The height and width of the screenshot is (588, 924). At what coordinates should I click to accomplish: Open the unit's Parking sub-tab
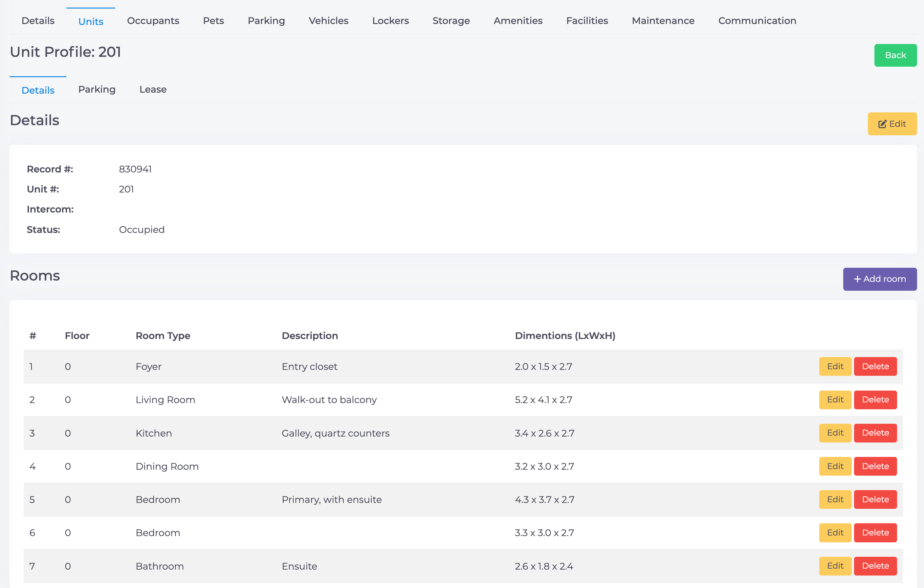[x=97, y=89]
